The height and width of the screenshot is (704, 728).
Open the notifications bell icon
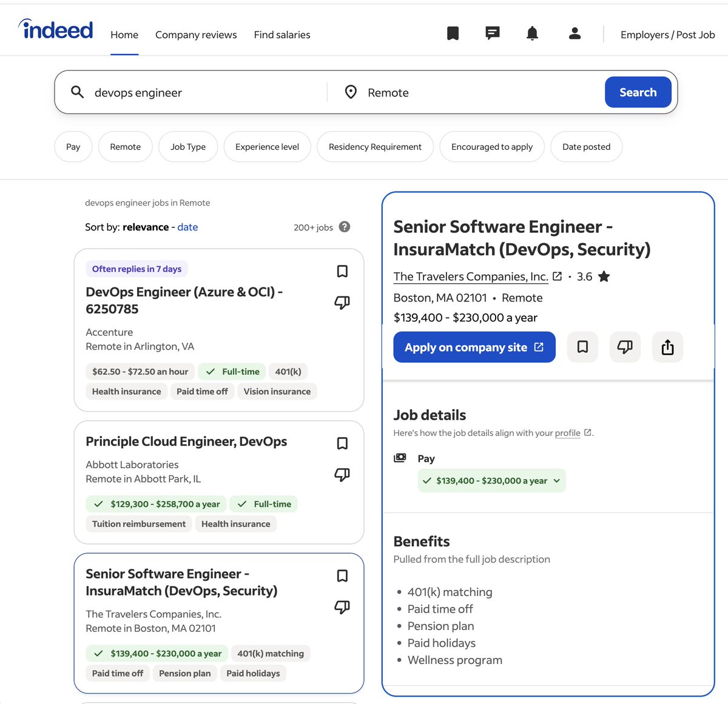tap(532, 33)
